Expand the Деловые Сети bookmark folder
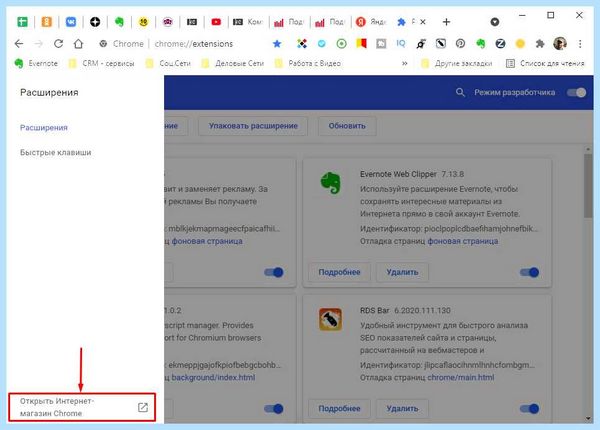The width and height of the screenshot is (600, 430). point(233,64)
